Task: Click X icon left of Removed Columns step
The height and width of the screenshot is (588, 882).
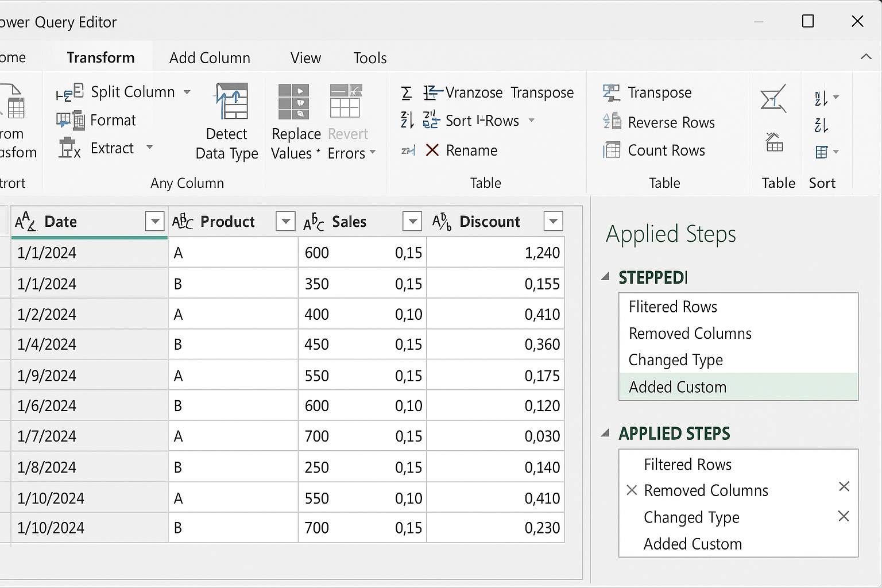Action: pos(632,490)
